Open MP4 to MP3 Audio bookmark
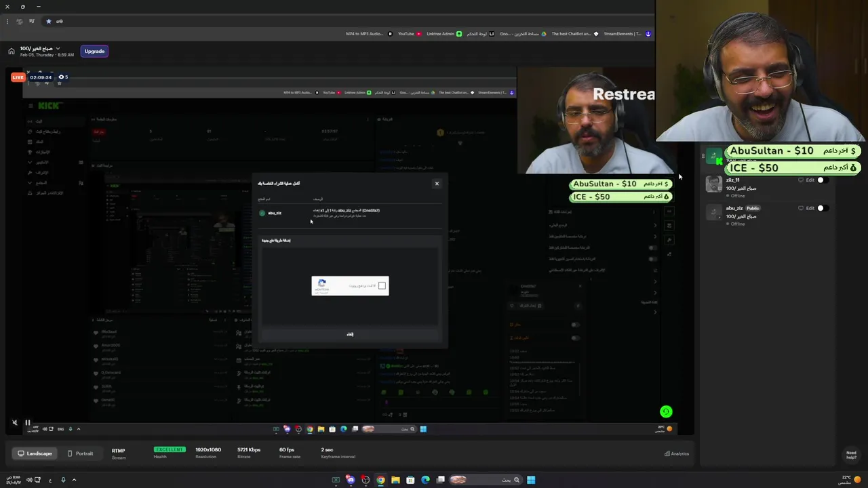Viewport: 868px width, 488px height. click(x=369, y=34)
